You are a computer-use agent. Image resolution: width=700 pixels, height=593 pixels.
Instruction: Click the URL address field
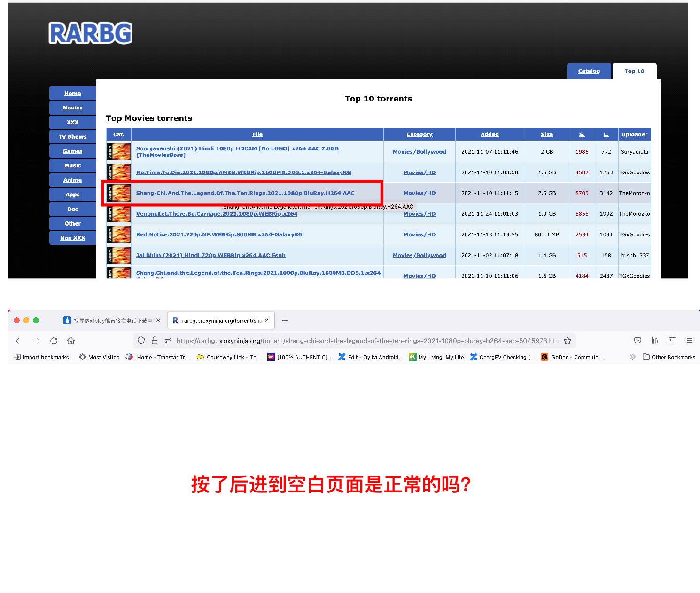click(366, 341)
